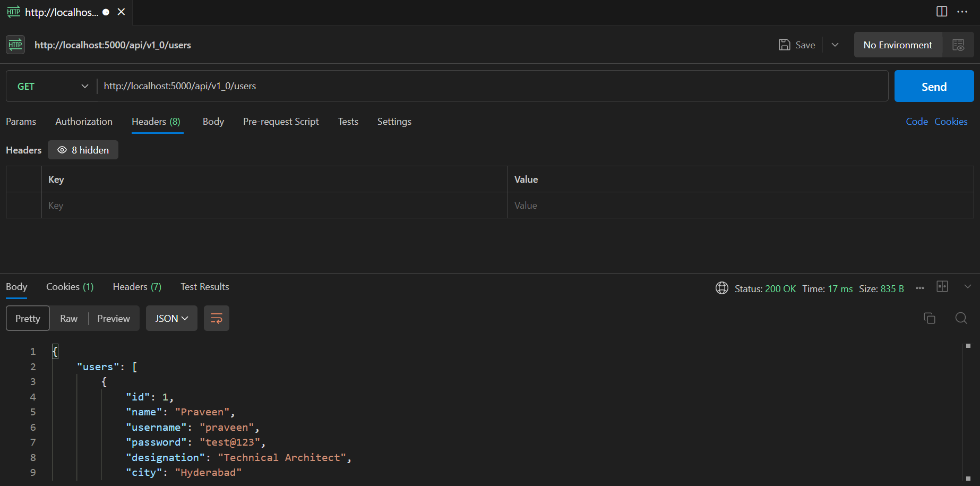Image resolution: width=980 pixels, height=486 pixels.
Task: Switch to the Params tab
Action: click(21, 122)
